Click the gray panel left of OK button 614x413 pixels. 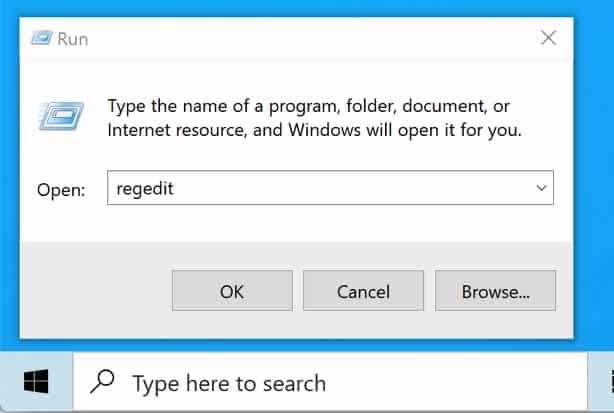click(x=96, y=290)
